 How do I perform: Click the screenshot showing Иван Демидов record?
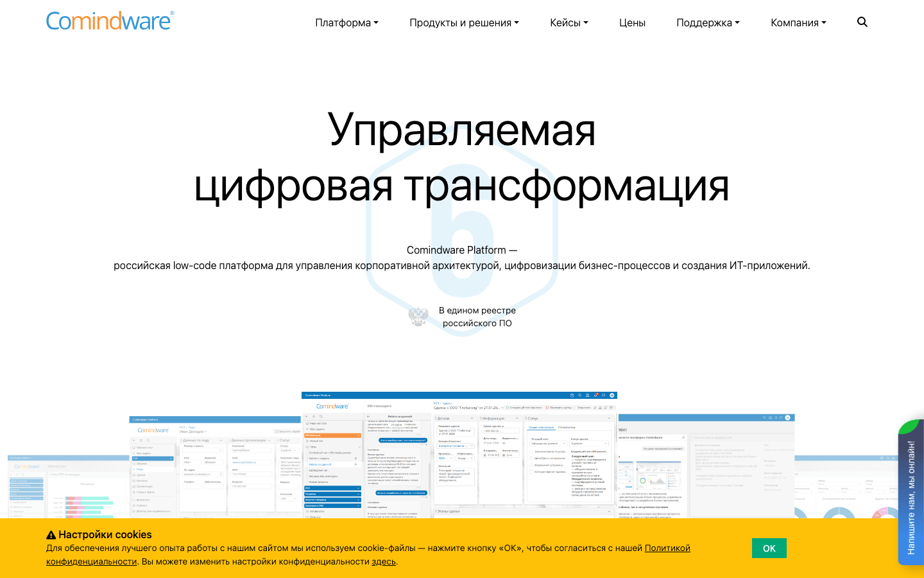(x=216, y=467)
